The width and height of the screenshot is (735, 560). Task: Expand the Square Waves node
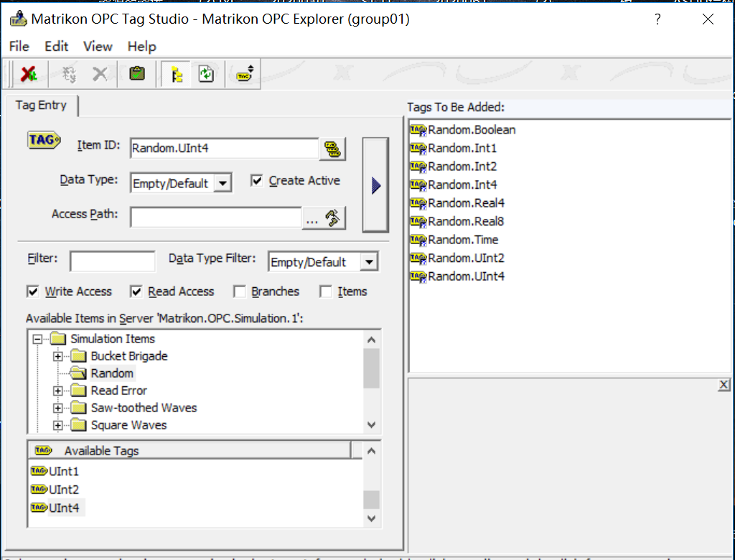click(x=57, y=426)
